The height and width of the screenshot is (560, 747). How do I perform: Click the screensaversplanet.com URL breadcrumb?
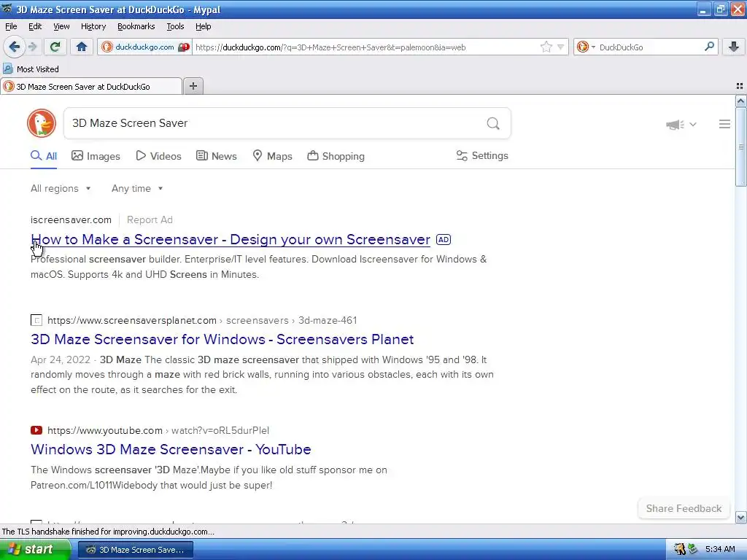[202, 321]
